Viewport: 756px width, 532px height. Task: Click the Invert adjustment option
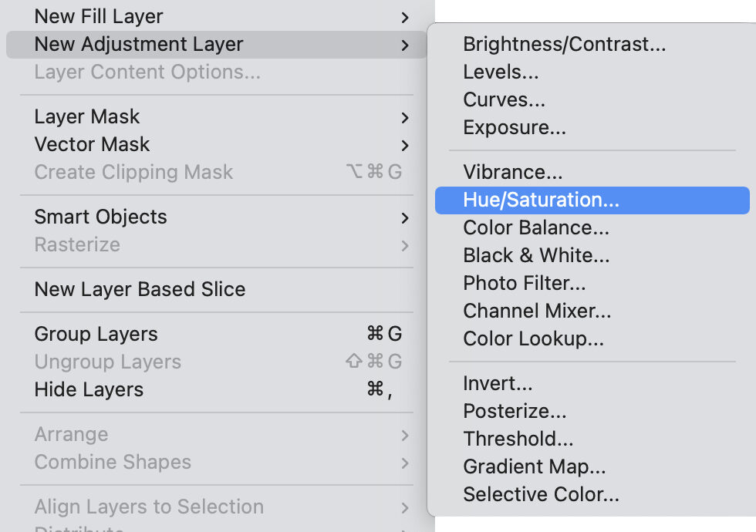tap(498, 384)
